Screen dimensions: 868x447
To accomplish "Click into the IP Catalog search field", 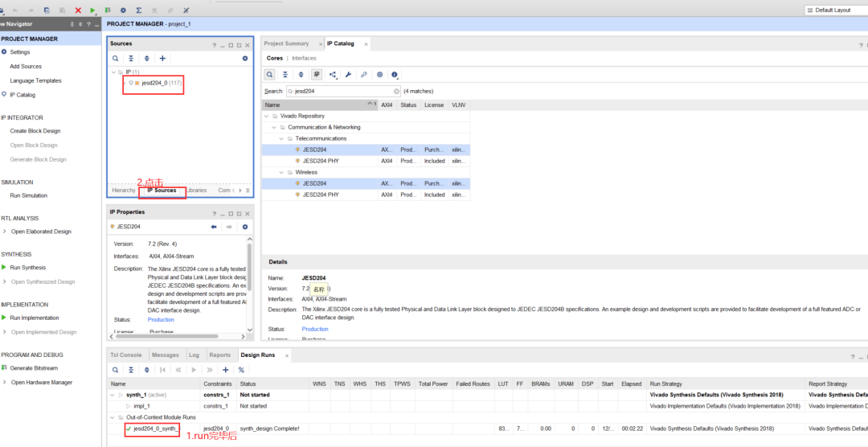I will (343, 91).
